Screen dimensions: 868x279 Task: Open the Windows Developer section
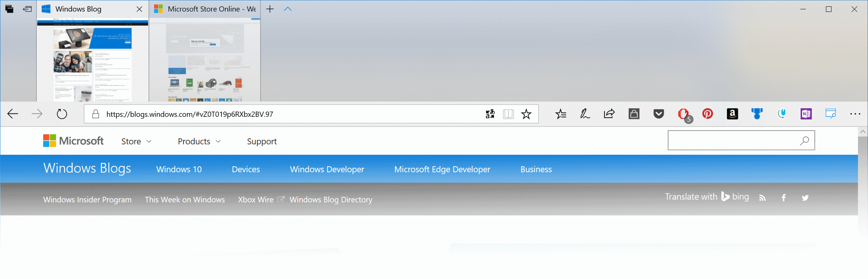[327, 169]
